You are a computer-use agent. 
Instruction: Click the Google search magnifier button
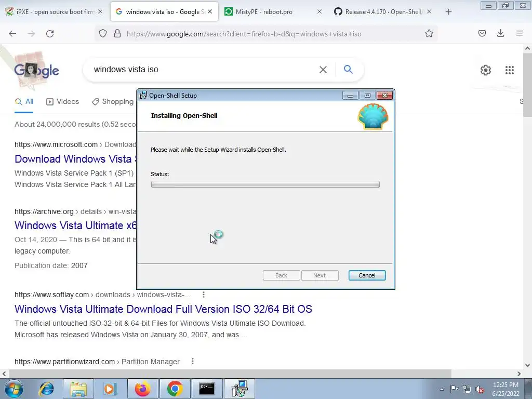pyautogui.click(x=348, y=69)
